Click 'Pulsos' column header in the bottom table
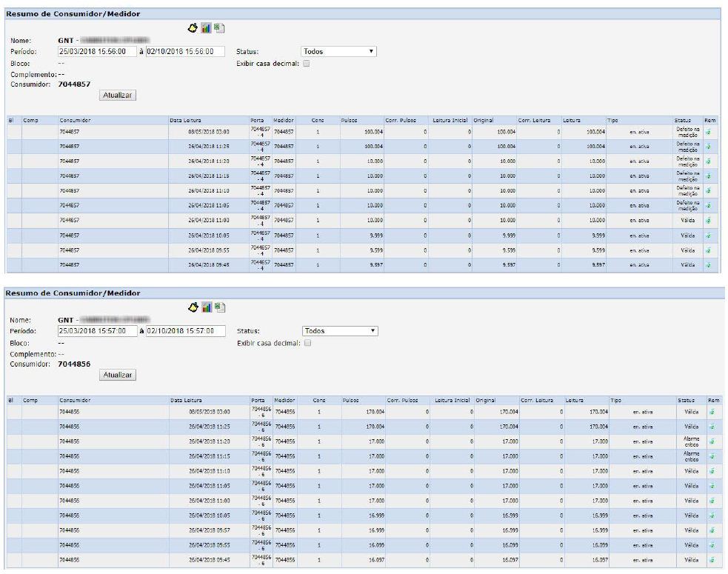This screenshot has height=574, width=728. click(x=350, y=400)
